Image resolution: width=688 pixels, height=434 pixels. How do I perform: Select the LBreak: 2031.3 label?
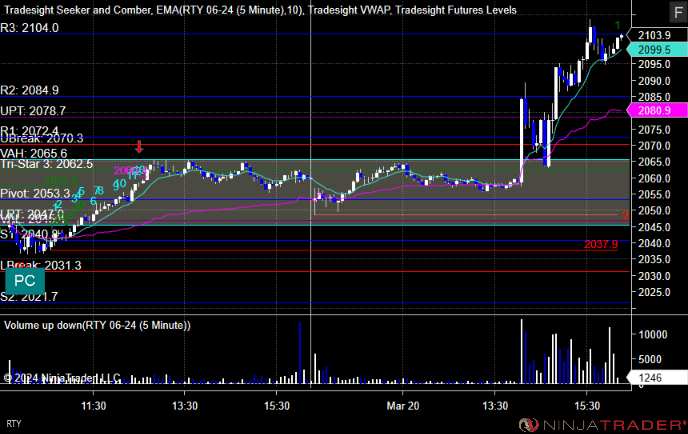pyautogui.click(x=41, y=265)
